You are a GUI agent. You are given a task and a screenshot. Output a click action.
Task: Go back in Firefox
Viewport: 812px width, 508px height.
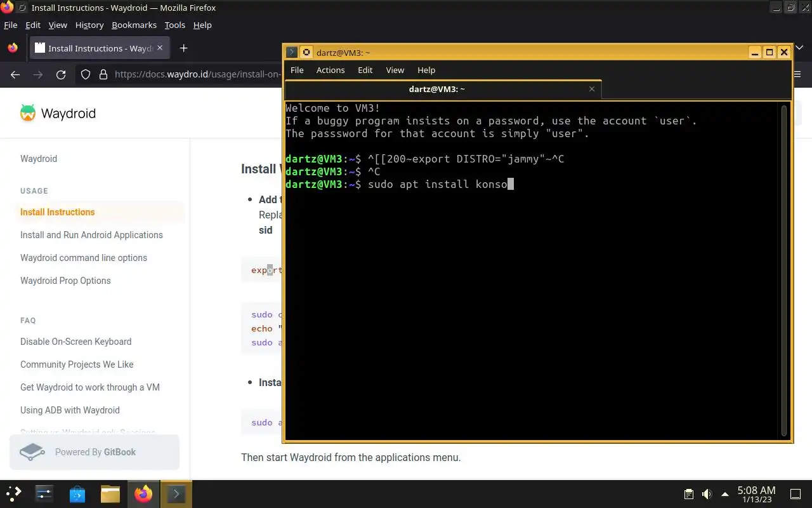15,74
